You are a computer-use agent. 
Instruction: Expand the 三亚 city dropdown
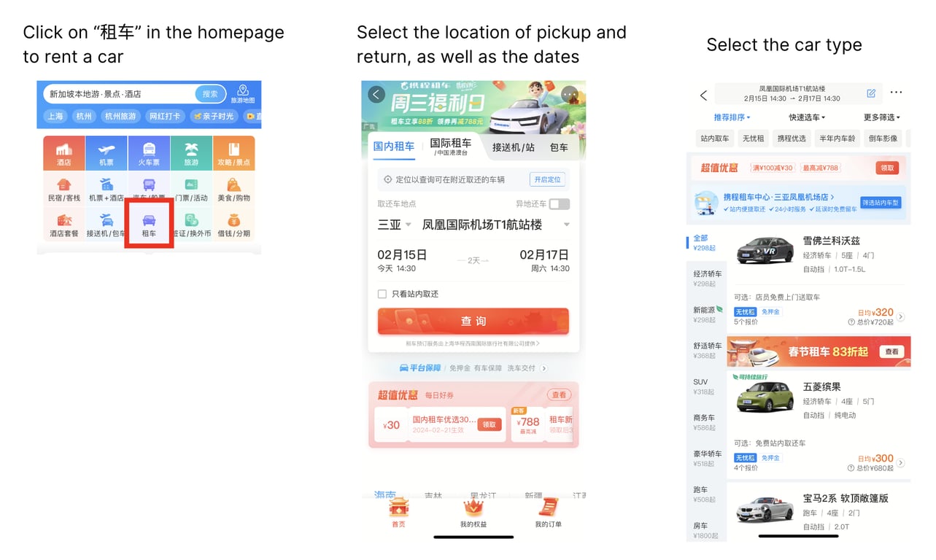tap(395, 225)
